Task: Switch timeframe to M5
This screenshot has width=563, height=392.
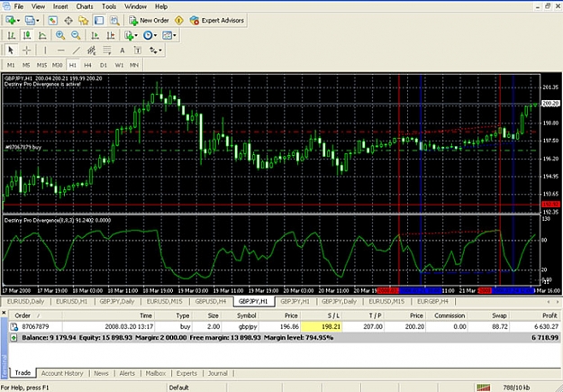Action: point(26,65)
